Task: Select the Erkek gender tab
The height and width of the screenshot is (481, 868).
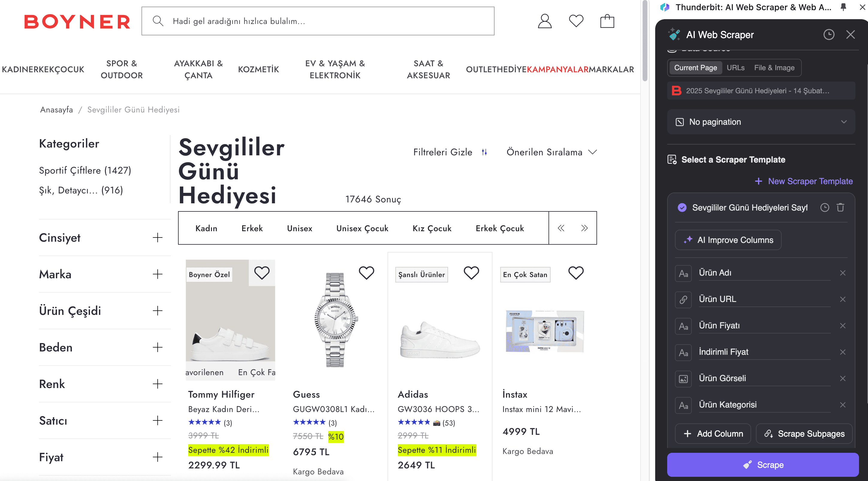Action: [x=252, y=229]
